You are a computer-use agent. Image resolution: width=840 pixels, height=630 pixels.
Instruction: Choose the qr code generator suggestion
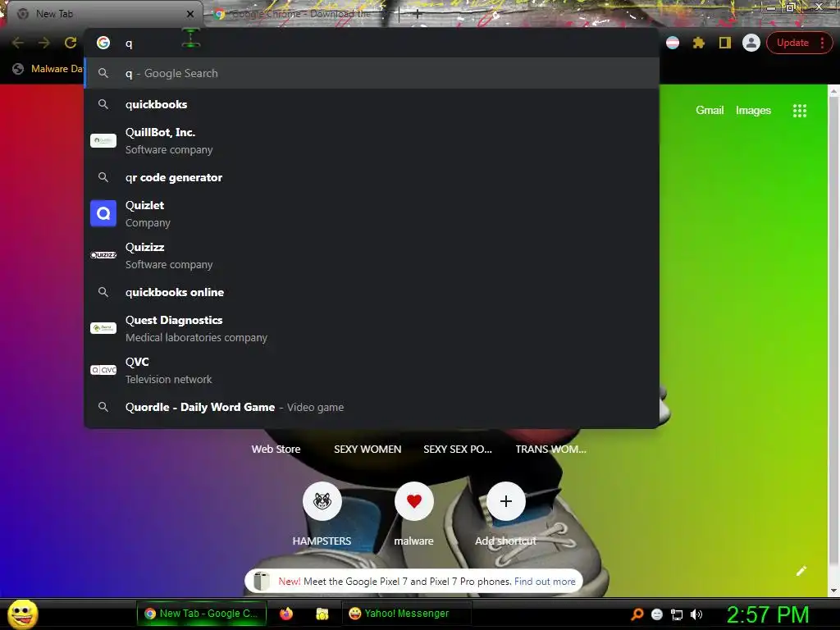pos(372,177)
